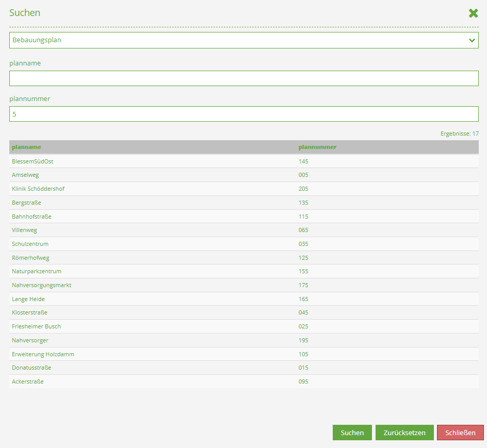Focus the plannummer input field
The height and width of the screenshot is (448, 487).
(244, 114)
